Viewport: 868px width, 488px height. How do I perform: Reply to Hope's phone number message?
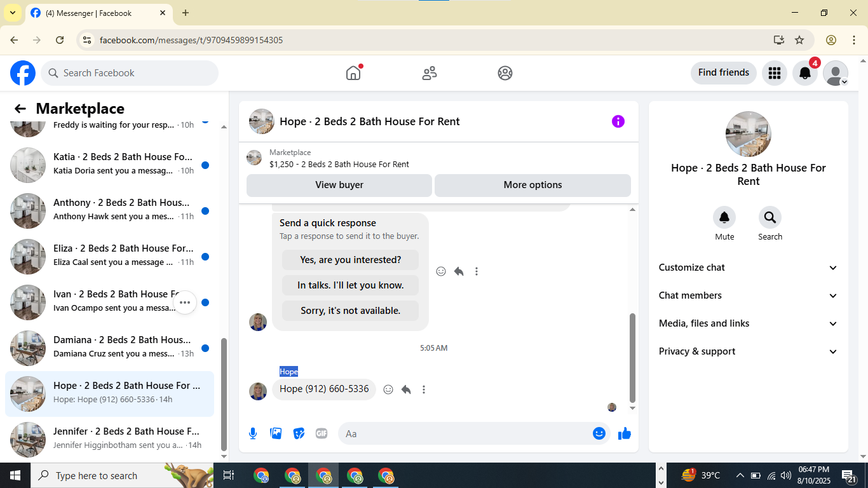406,390
